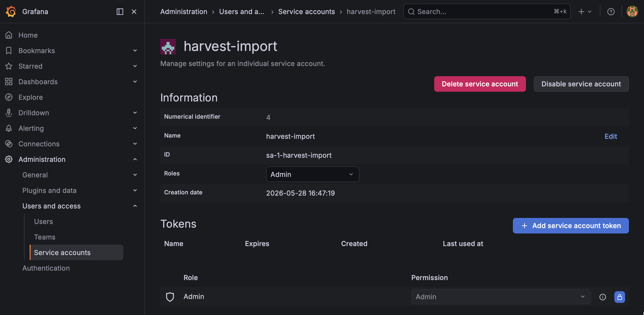Open the Help question mark icon
The width and height of the screenshot is (644, 315).
[611, 11]
